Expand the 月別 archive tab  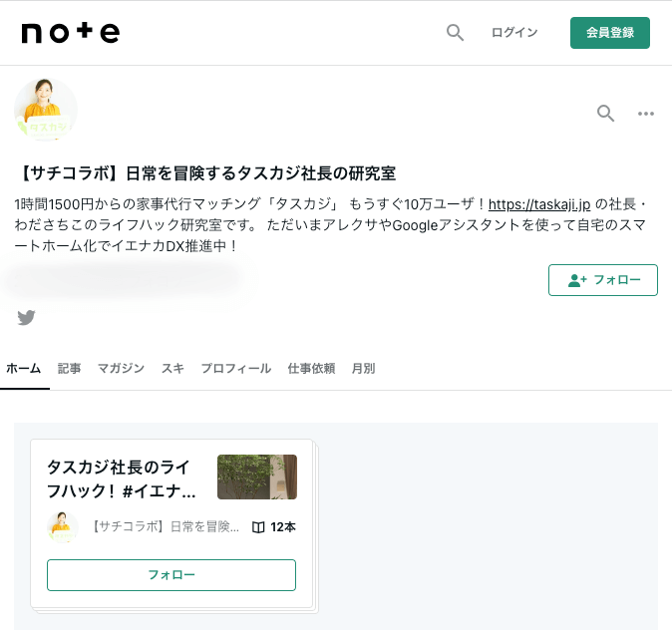click(x=363, y=368)
